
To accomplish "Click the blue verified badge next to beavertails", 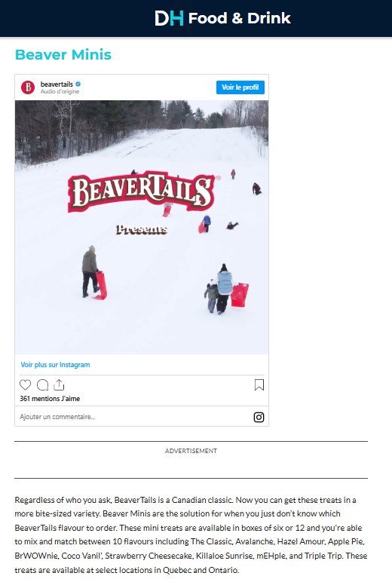I will click(x=78, y=84).
